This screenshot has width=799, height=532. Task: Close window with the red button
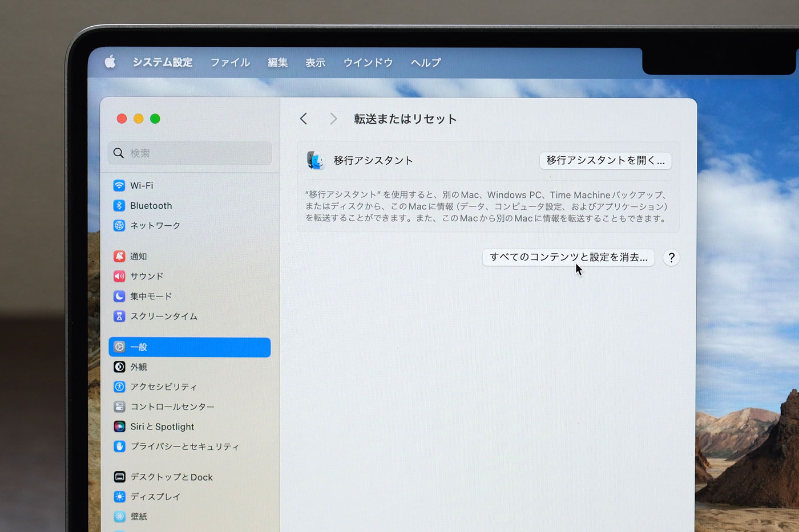(x=122, y=119)
